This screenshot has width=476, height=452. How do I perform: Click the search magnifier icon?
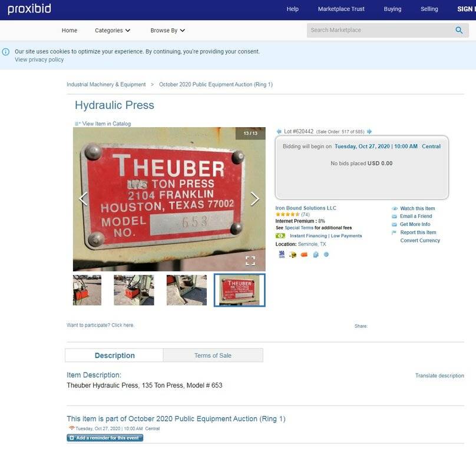(459, 30)
